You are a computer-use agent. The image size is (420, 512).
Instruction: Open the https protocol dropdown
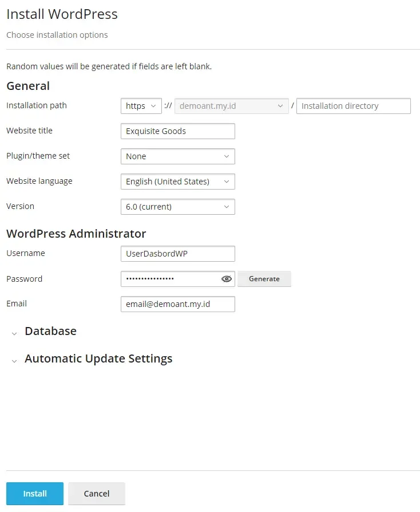pyautogui.click(x=141, y=106)
